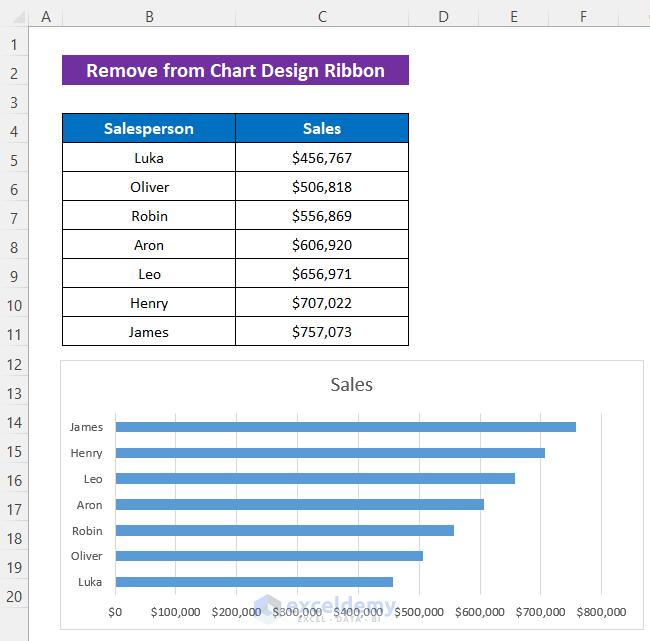Select column B header
Image resolution: width=650 pixels, height=641 pixels.
click(x=149, y=16)
